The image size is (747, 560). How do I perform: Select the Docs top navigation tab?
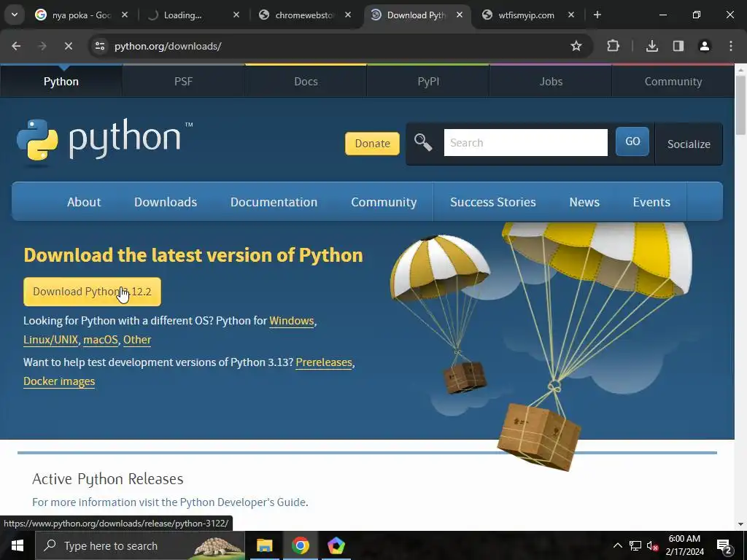tap(306, 82)
